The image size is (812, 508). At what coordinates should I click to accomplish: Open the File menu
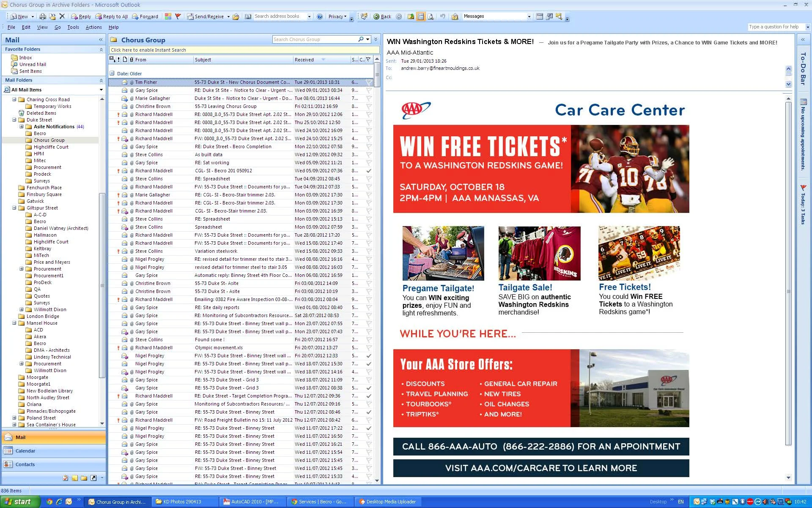[11, 27]
